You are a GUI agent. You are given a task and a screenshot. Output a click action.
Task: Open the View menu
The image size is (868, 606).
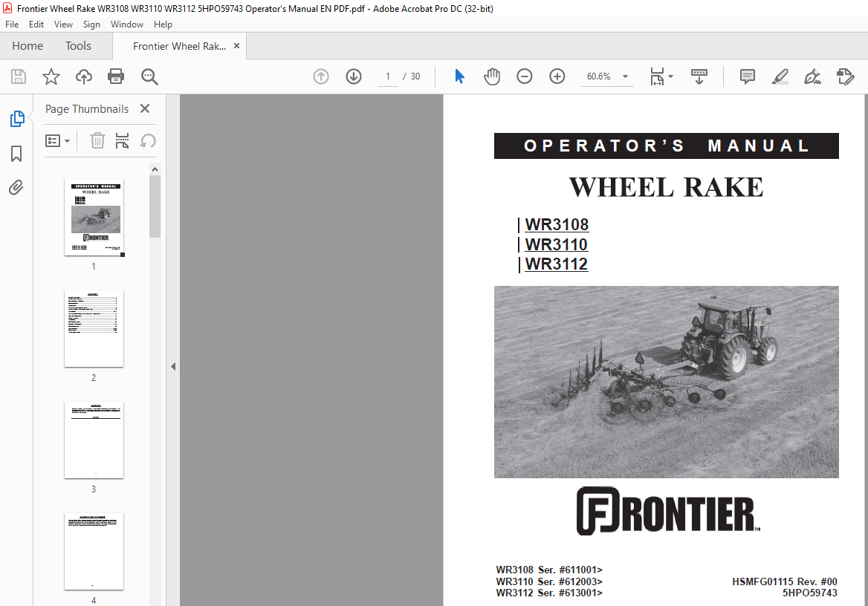63,25
